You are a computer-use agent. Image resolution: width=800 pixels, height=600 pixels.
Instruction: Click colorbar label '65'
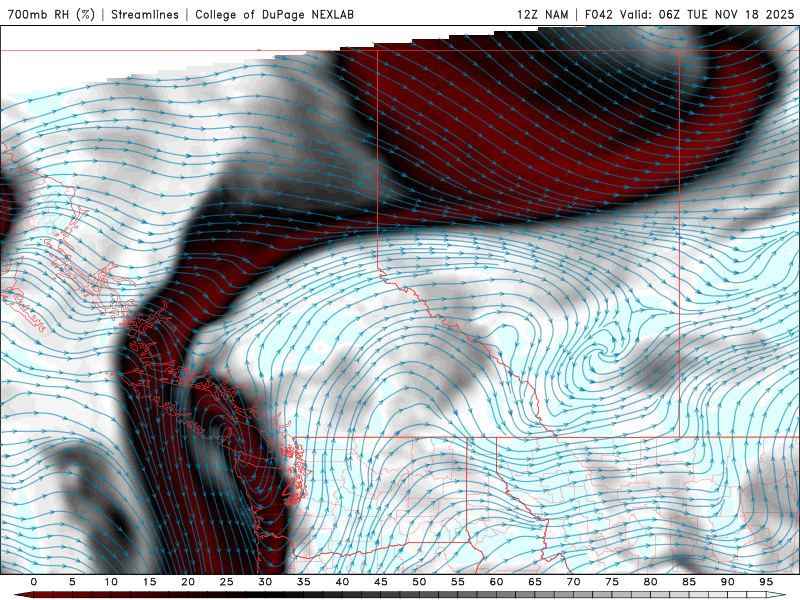click(x=535, y=582)
